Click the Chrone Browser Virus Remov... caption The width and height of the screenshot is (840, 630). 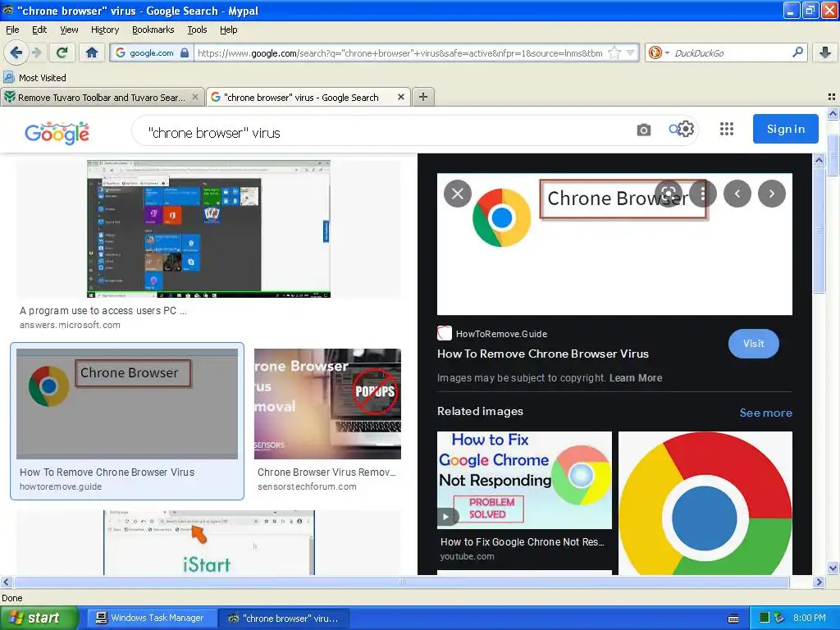tap(326, 472)
